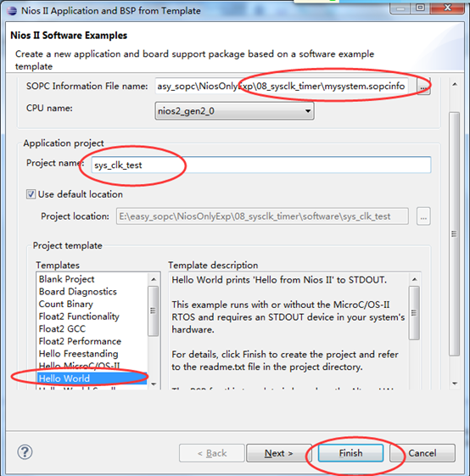Click the main wizard page scrollbar thumb
The width and height of the screenshot is (470, 476).
(454, 233)
